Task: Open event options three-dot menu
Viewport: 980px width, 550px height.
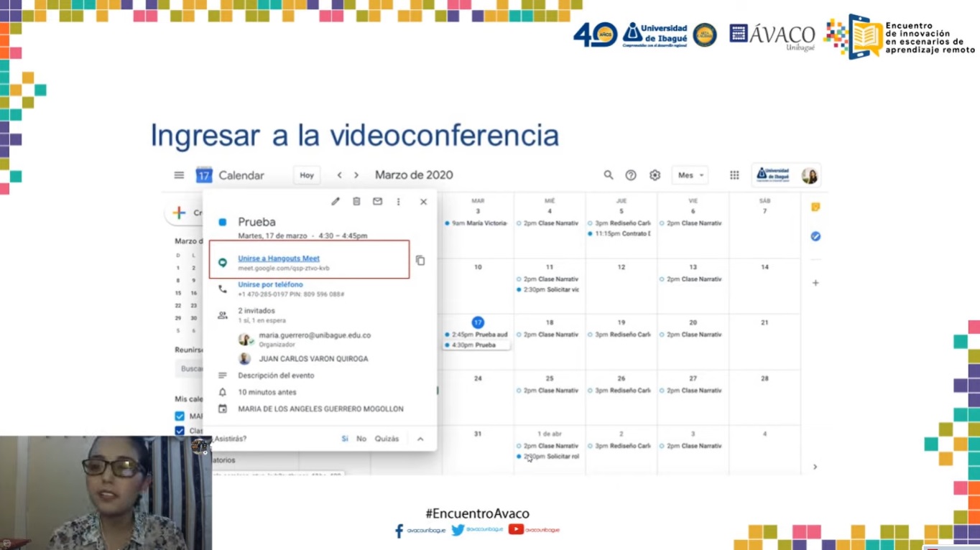Action: point(399,202)
